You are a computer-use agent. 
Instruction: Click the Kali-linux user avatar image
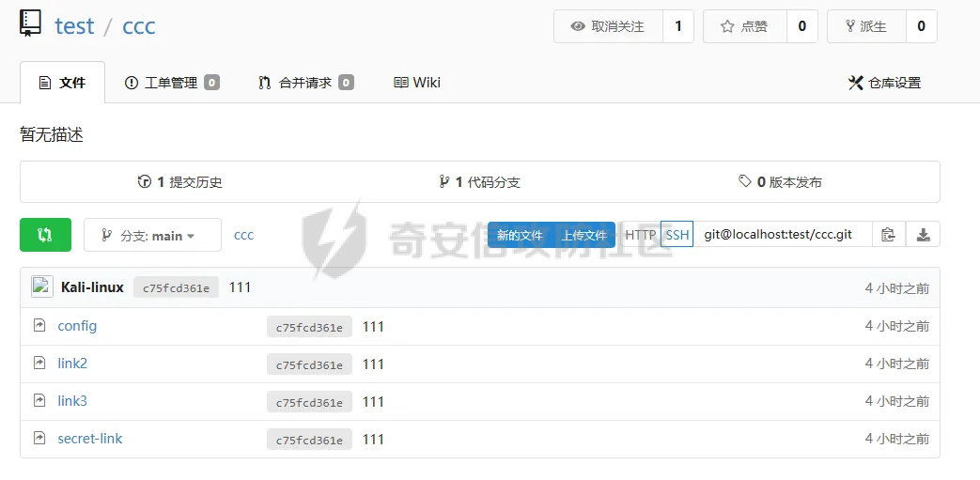click(x=41, y=287)
